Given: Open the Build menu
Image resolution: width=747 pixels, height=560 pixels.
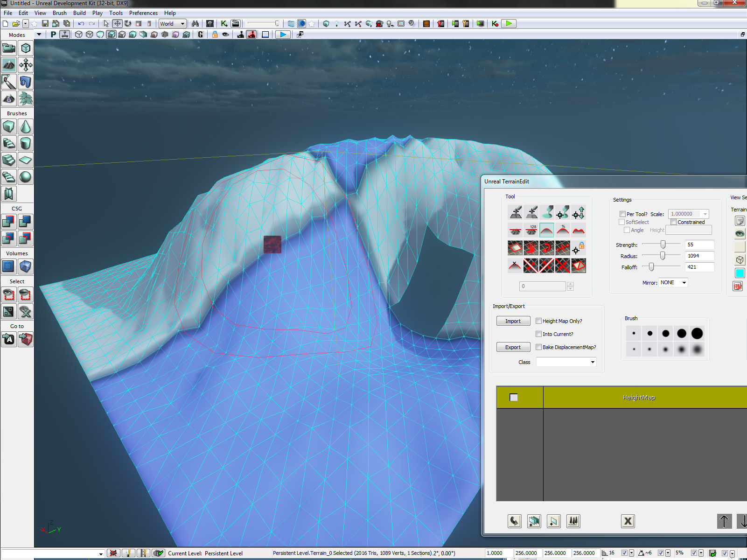Looking at the screenshot, I should coord(79,13).
